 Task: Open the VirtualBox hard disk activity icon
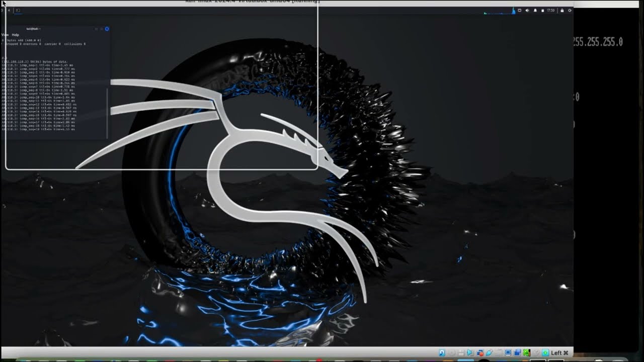[442, 352]
